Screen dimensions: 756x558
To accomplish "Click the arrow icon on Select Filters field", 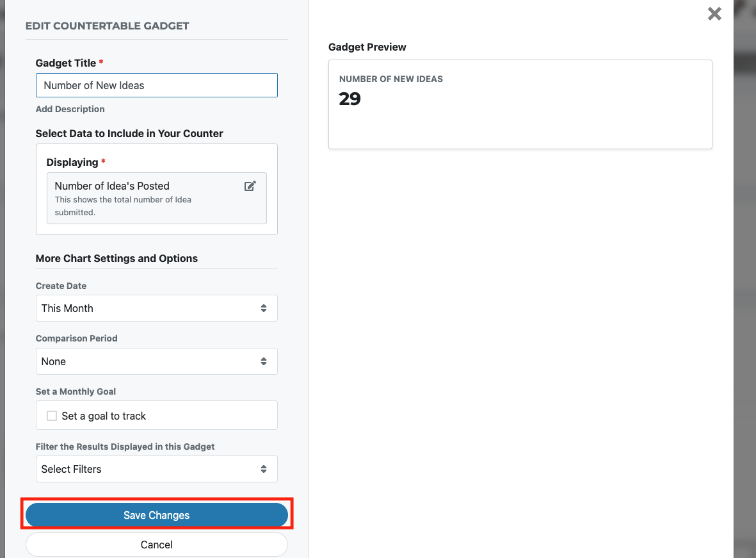I will pos(264,469).
